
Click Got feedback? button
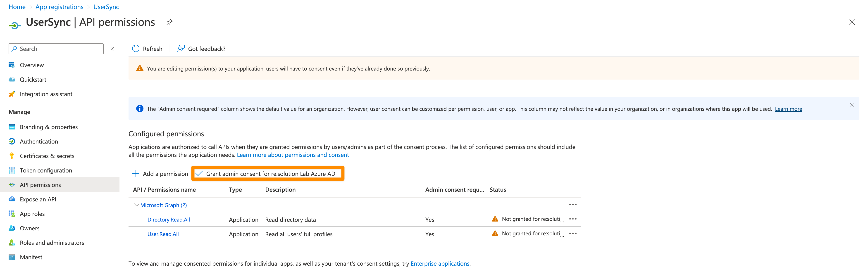[201, 49]
